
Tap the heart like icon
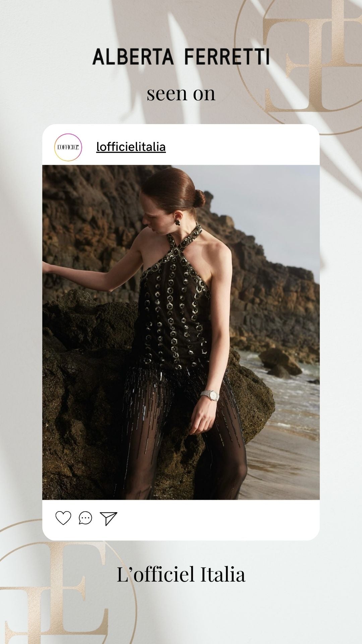coord(63,518)
